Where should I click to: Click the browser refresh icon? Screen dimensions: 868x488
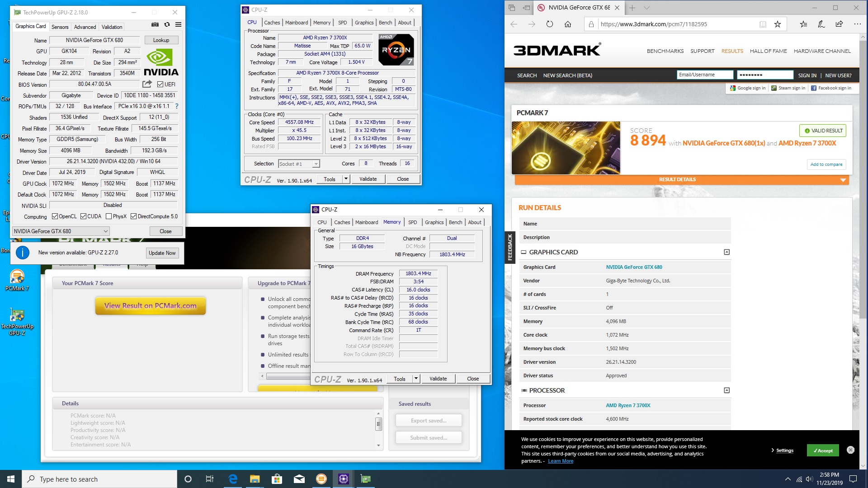[x=549, y=24]
